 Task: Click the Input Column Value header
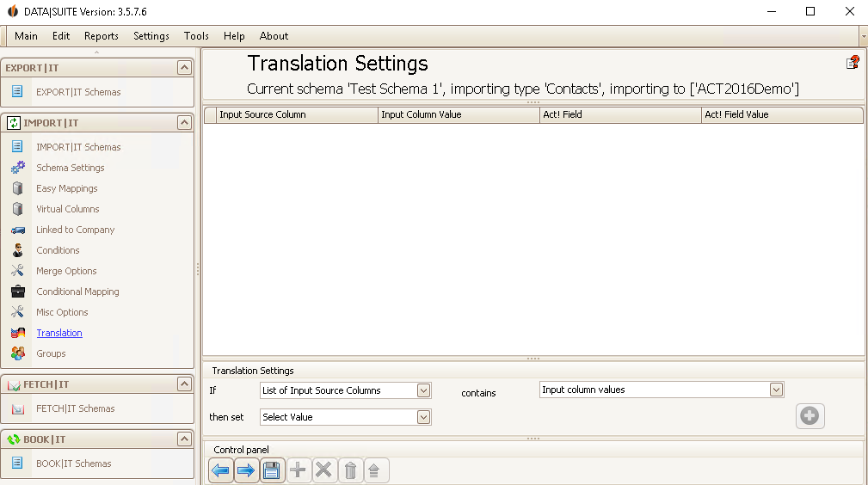pyautogui.click(x=459, y=114)
